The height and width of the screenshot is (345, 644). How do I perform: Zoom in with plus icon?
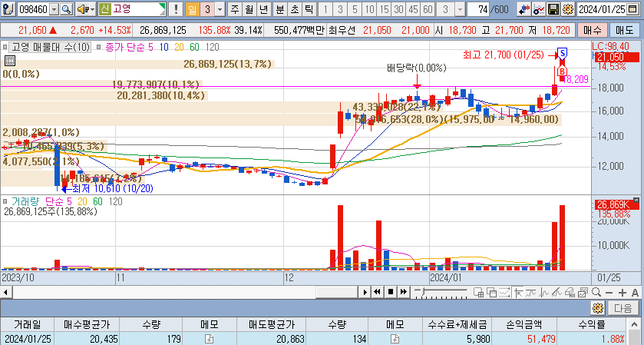click(623, 292)
